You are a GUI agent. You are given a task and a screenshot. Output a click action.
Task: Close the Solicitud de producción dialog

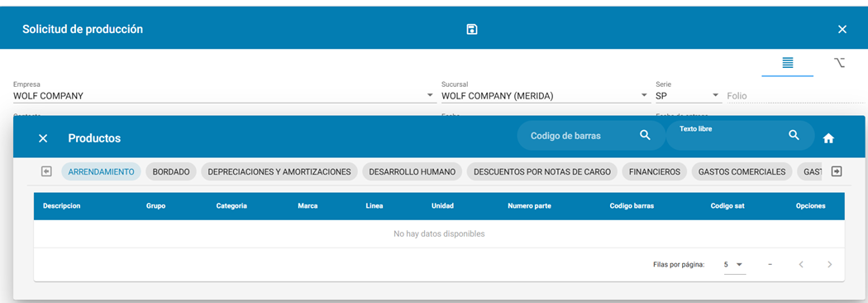pos(842,29)
